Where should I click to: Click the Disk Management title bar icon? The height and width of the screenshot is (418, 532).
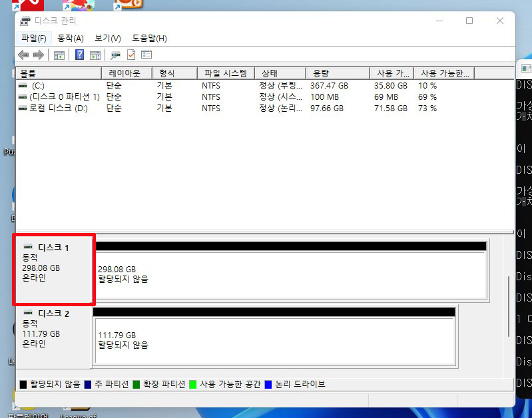tap(25, 21)
